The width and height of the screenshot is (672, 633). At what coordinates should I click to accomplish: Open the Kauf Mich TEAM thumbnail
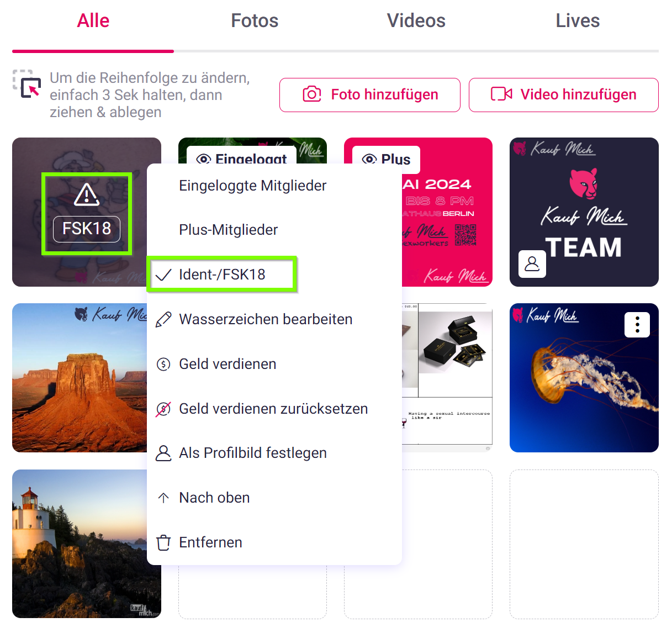[x=584, y=212]
